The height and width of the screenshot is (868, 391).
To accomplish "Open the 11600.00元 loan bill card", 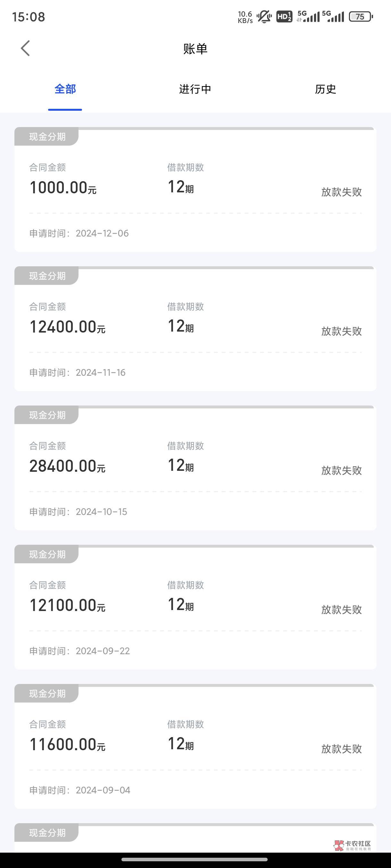I will click(195, 746).
